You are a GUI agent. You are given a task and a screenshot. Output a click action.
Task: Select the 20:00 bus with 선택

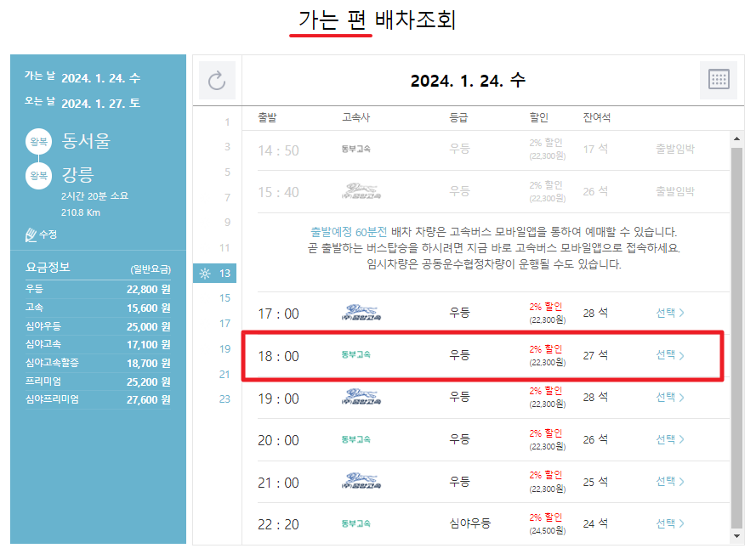670,439
